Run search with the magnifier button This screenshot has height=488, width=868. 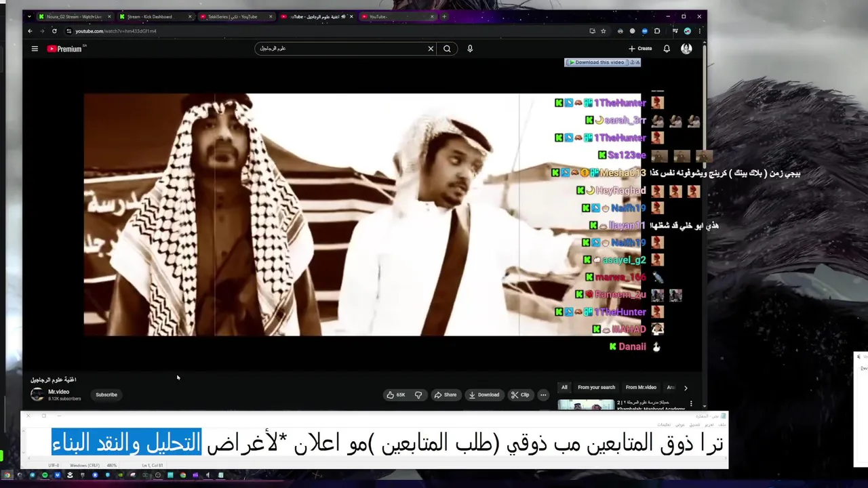[x=447, y=49]
